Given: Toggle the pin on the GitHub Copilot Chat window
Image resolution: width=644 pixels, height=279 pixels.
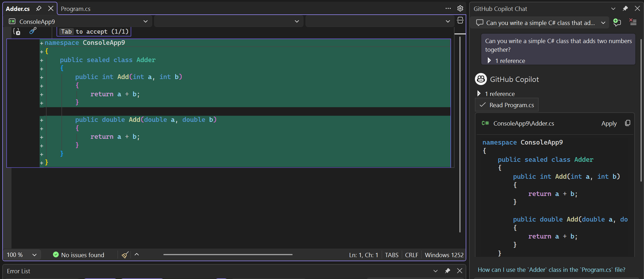Looking at the screenshot, I should coord(625,8).
